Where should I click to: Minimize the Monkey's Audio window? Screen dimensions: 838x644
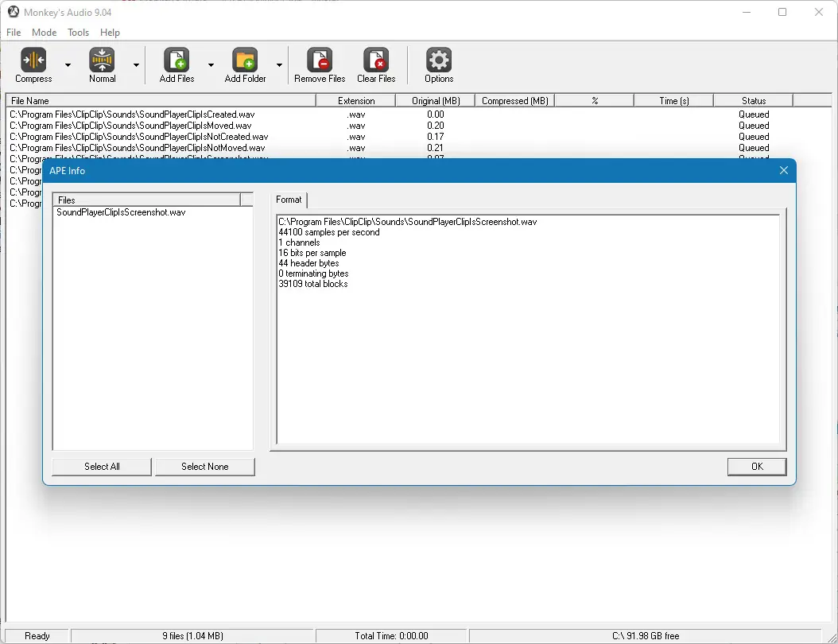(x=747, y=12)
